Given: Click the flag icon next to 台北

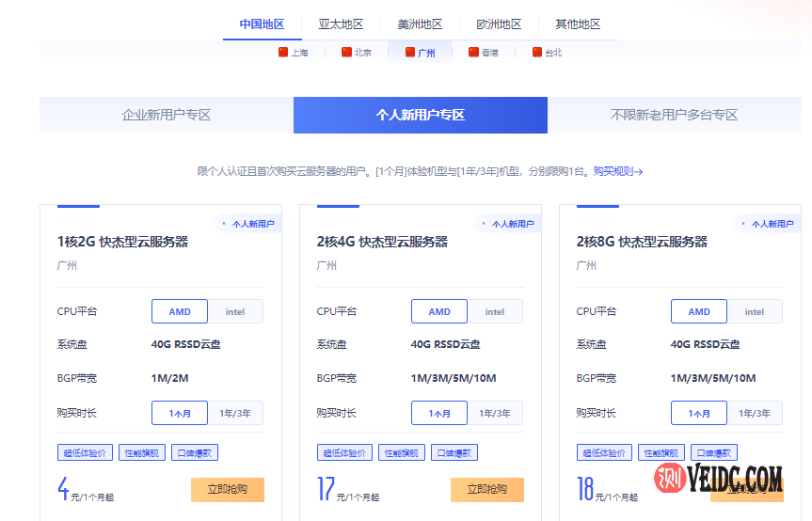Looking at the screenshot, I should pos(537,53).
